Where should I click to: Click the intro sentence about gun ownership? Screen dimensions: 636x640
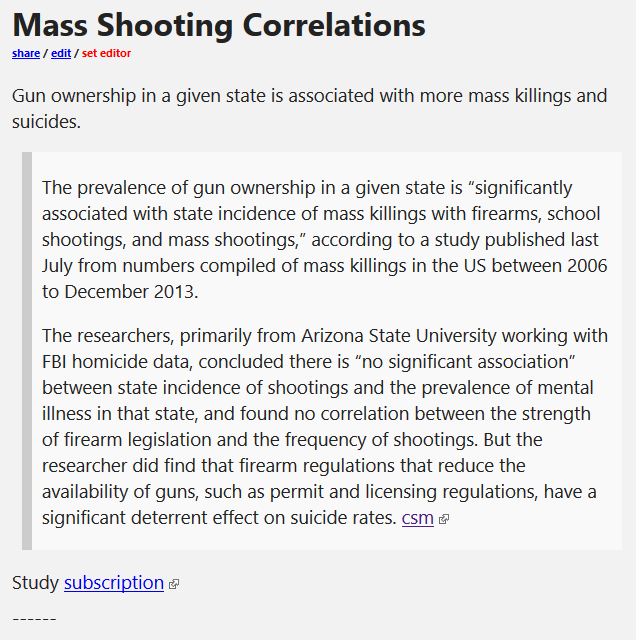tap(310, 110)
